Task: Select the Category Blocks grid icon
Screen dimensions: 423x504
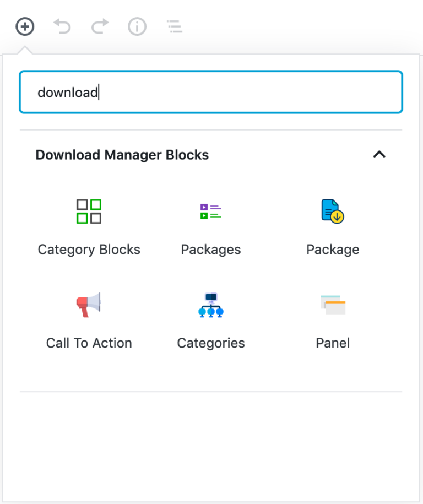Action: (x=89, y=212)
